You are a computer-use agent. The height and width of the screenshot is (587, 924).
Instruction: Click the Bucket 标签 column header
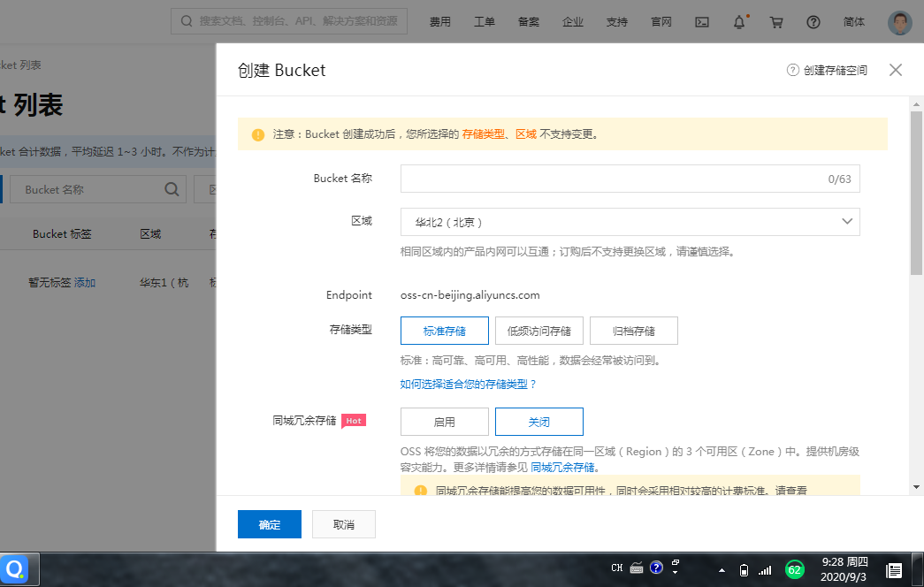coord(62,234)
